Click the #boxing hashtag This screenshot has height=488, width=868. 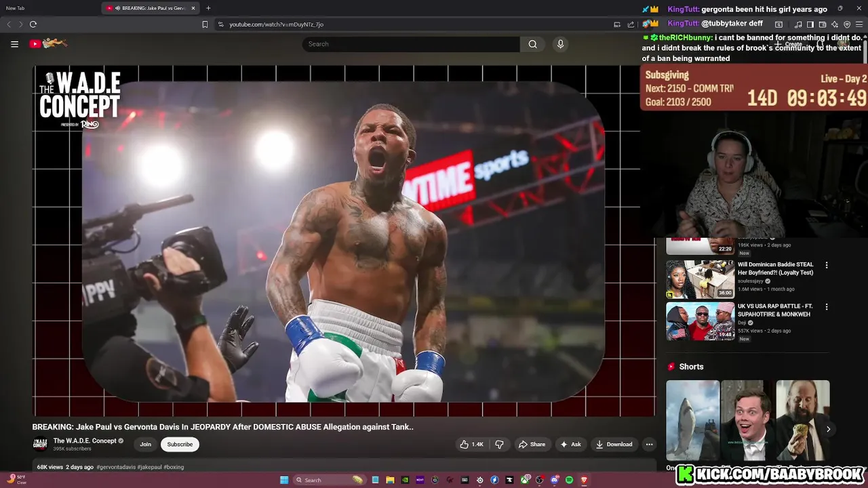coord(174,467)
